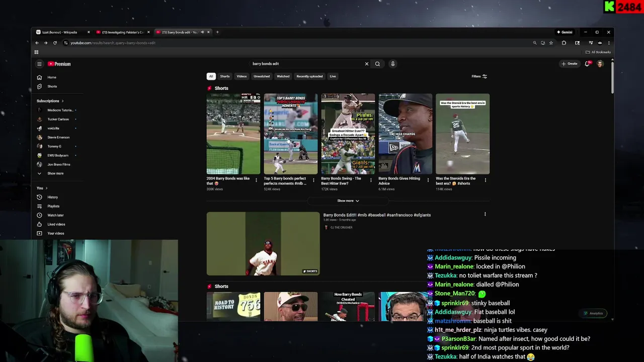Open Playlists in the sidebar
This screenshot has width=644, height=362.
53,206
